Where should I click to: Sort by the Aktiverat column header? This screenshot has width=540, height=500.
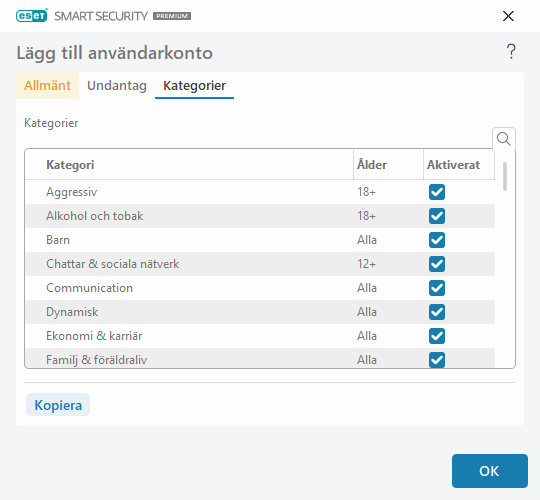coord(459,165)
